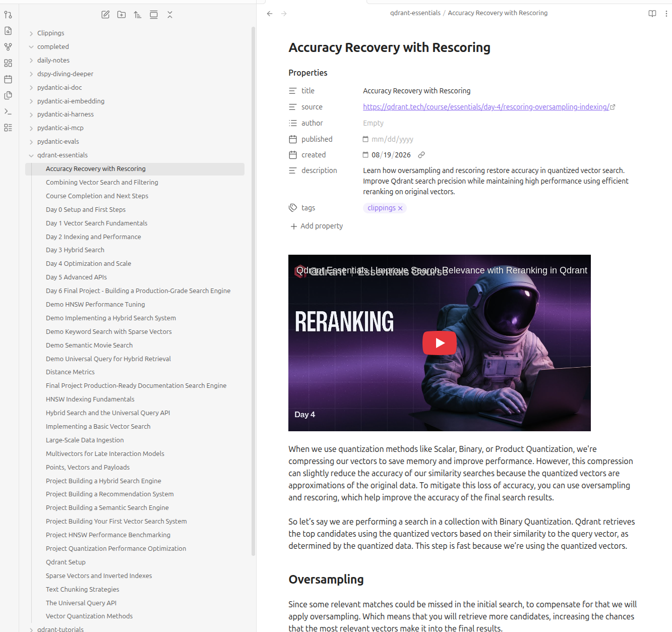Viewport: 672px width, 632px height.
Task: Collapse all folders in file explorer
Action: [x=170, y=15]
